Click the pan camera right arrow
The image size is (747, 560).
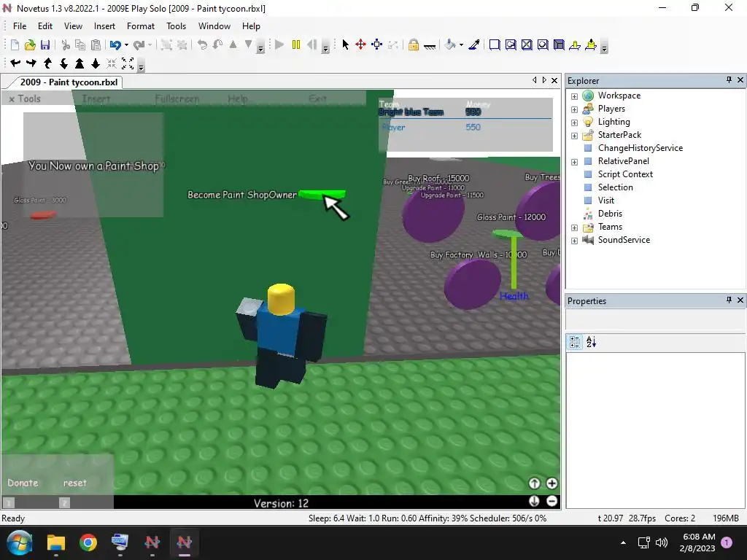click(31, 63)
